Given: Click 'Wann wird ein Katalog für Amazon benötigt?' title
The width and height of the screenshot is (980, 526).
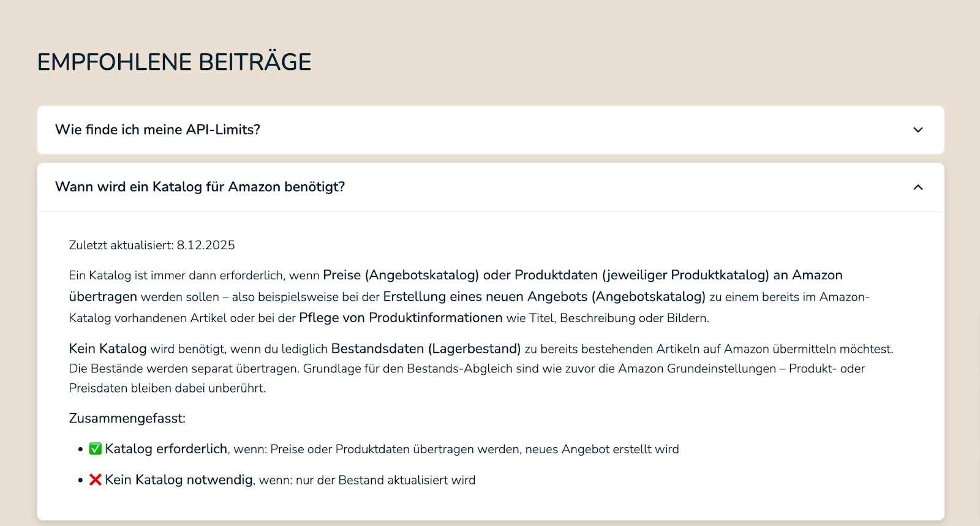Looking at the screenshot, I should (200, 187).
